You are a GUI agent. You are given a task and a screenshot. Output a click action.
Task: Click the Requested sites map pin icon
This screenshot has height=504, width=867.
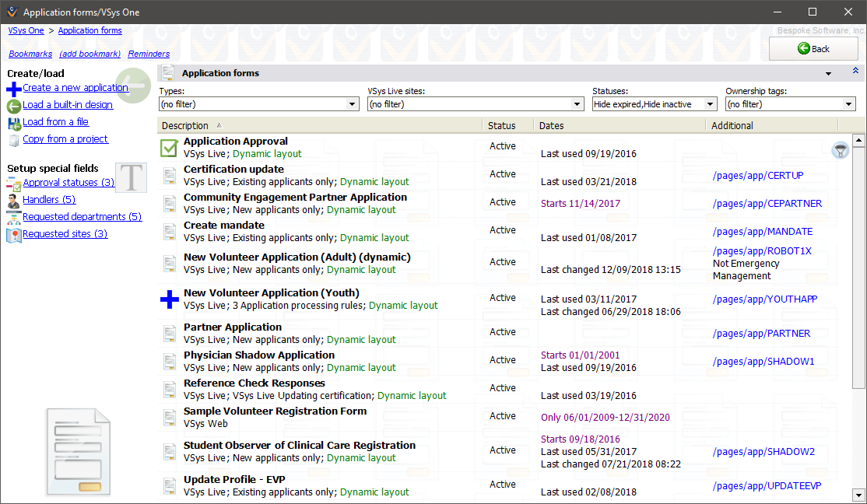[x=15, y=232]
